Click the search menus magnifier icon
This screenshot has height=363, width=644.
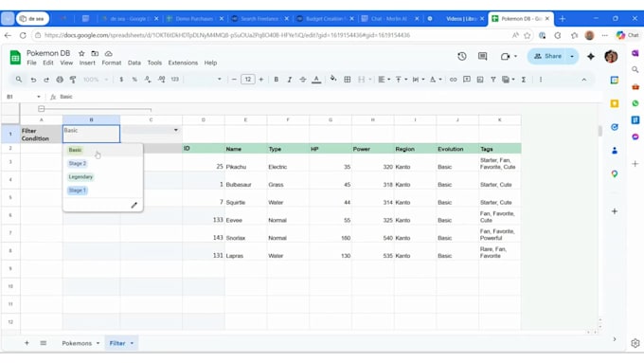(x=19, y=80)
